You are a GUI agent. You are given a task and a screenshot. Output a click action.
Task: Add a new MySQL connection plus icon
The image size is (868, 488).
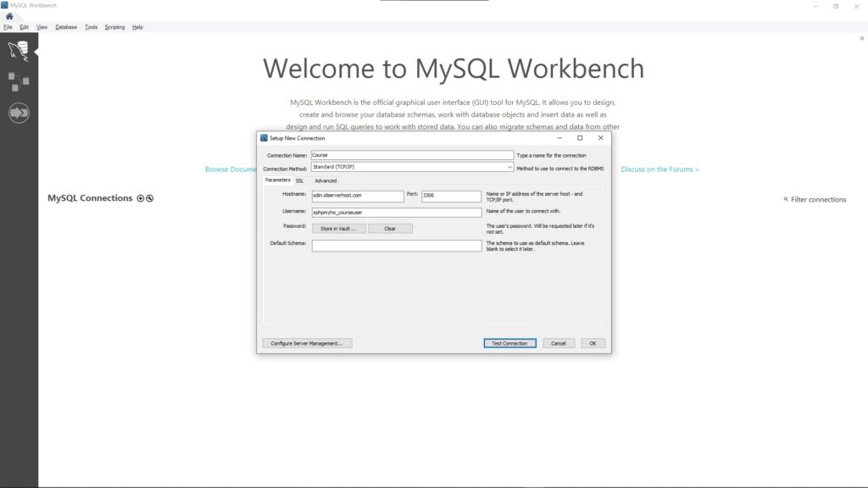tap(141, 198)
